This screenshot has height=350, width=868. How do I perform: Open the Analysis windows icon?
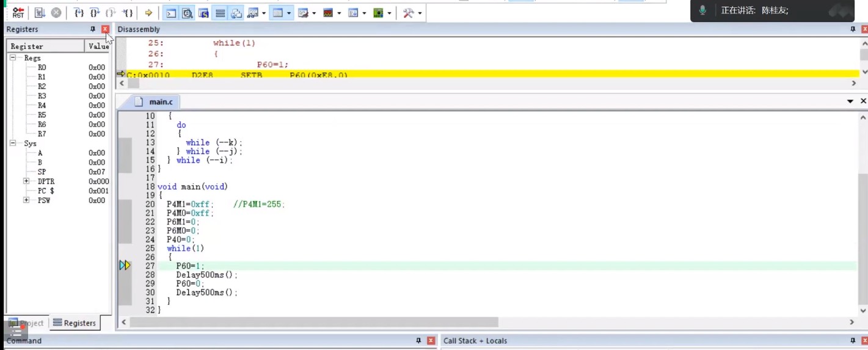pyautogui.click(x=328, y=12)
